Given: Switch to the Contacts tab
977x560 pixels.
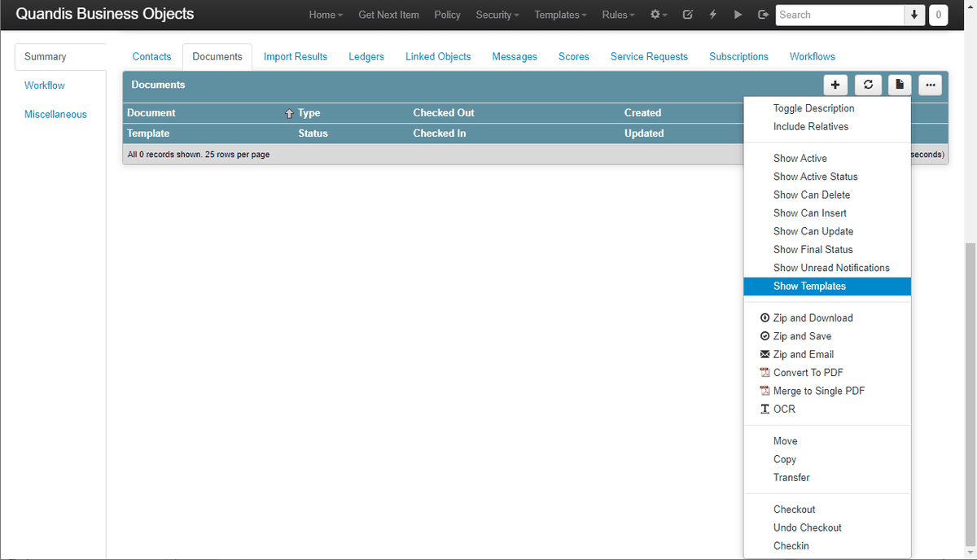Looking at the screenshot, I should tap(151, 56).
